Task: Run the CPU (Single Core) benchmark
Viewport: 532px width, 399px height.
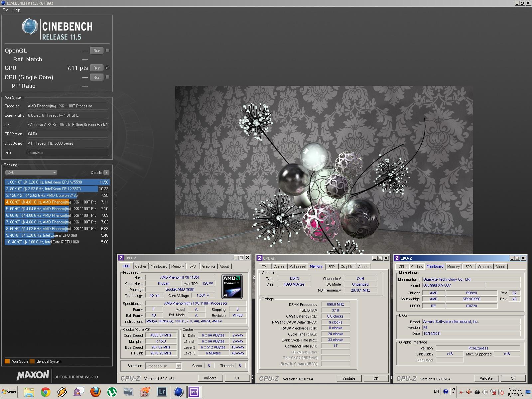Action: point(97,77)
